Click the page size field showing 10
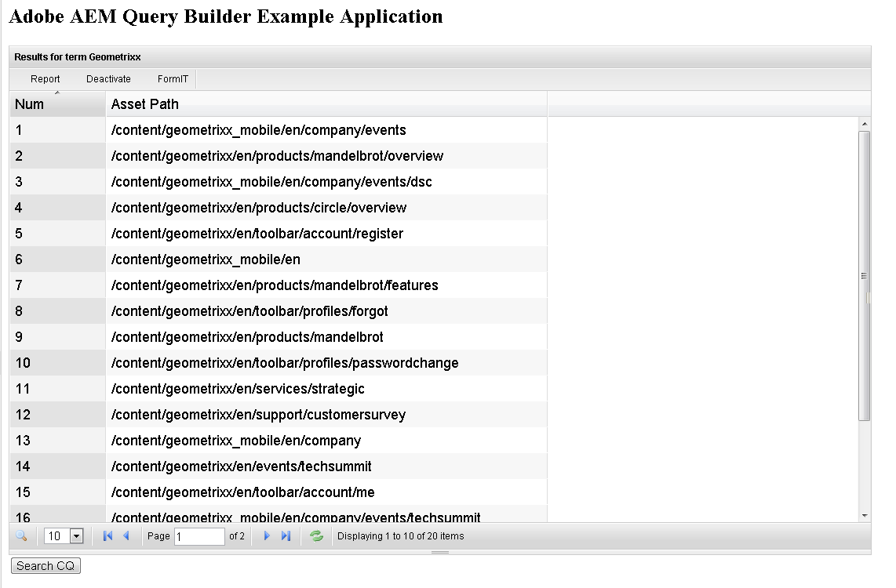The width and height of the screenshot is (896, 588). coord(57,536)
